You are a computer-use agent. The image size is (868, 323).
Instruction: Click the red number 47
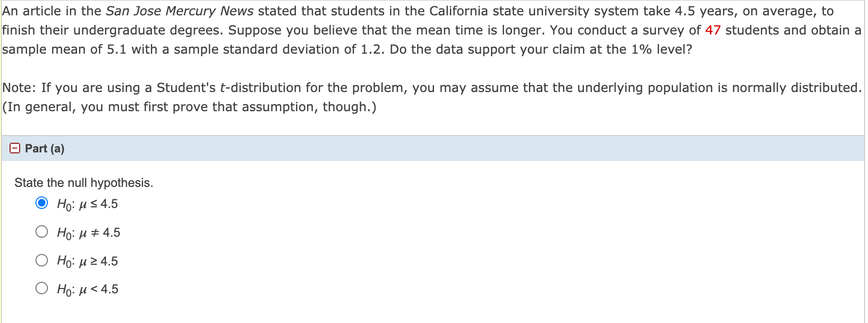pos(712,30)
